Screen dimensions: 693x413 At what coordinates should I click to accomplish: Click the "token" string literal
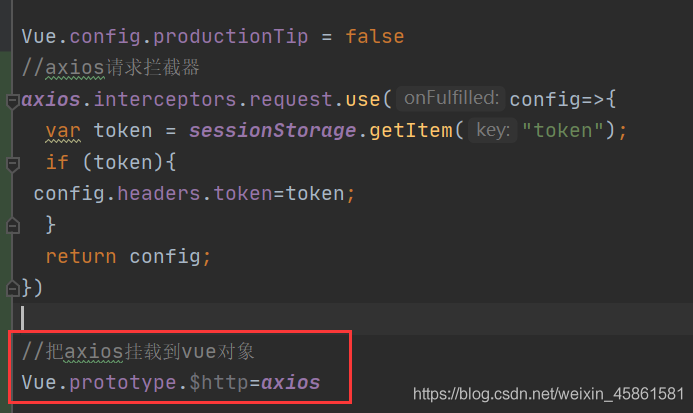coord(563,130)
